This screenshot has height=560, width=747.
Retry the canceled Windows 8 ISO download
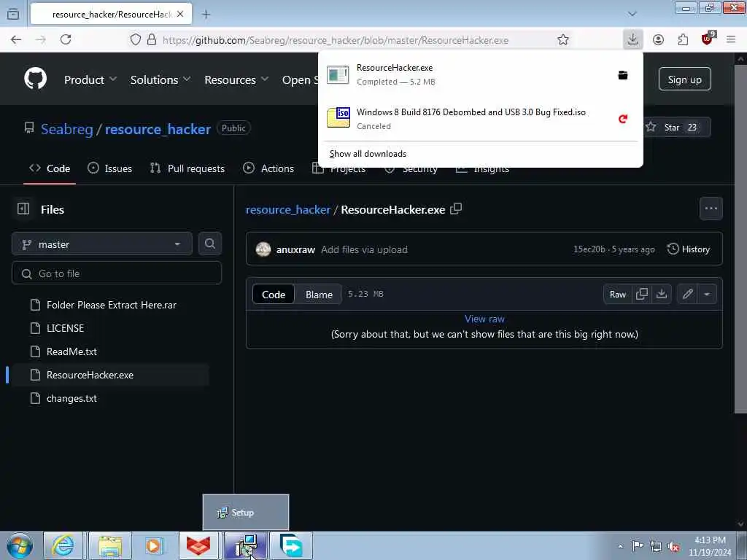point(623,119)
